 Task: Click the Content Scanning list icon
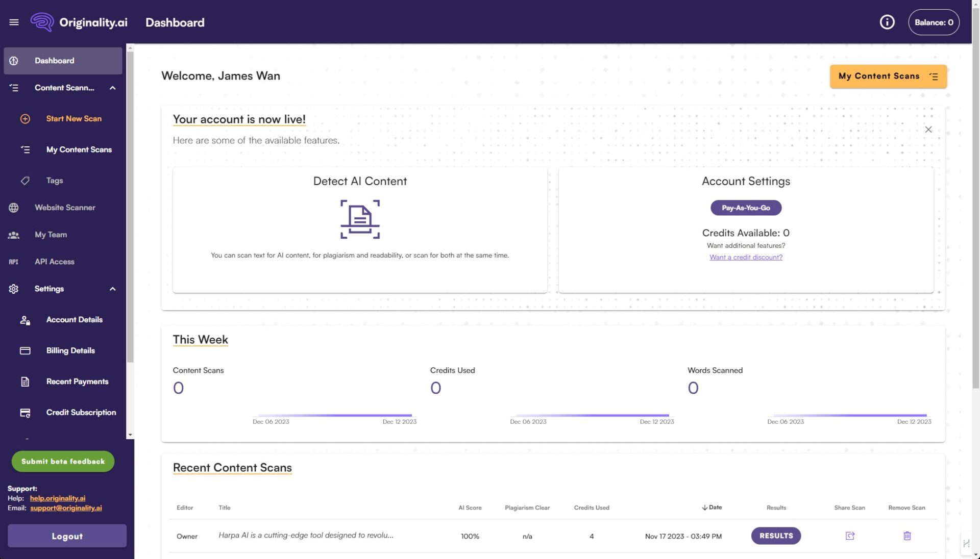(14, 88)
